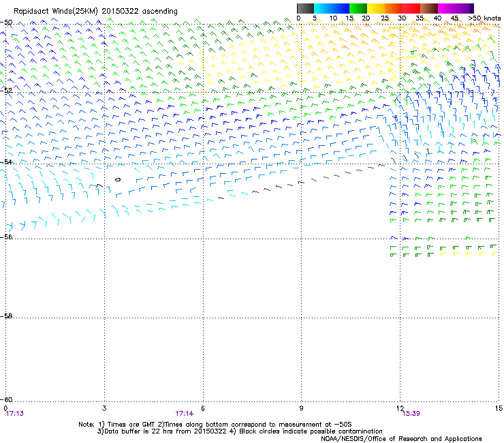Click the latitude label -56

[6, 236]
